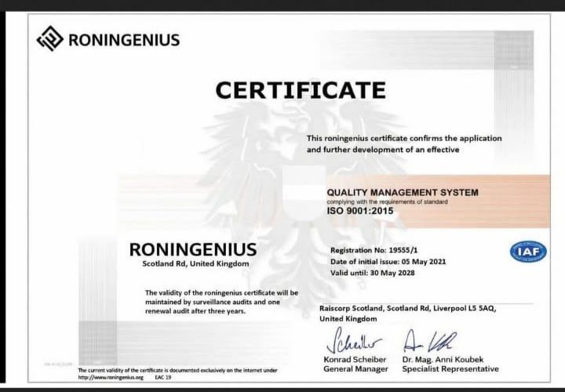This screenshot has height=392, width=565.
Task: Click the QUALITY MANAGEMENT SYSTEM heading
Action: tap(403, 193)
